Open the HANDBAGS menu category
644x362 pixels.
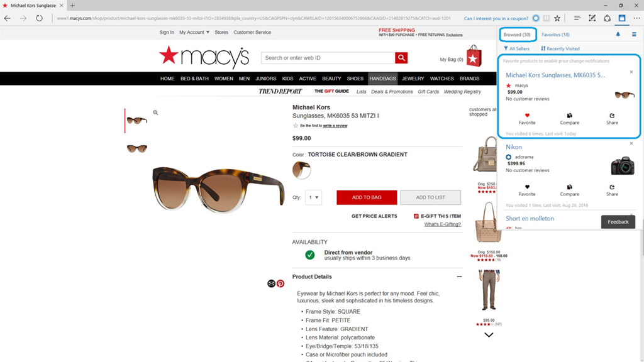(x=382, y=79)
